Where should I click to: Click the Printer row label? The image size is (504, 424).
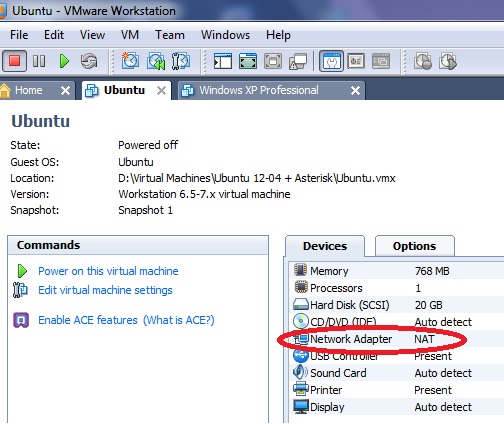point(326,390)
